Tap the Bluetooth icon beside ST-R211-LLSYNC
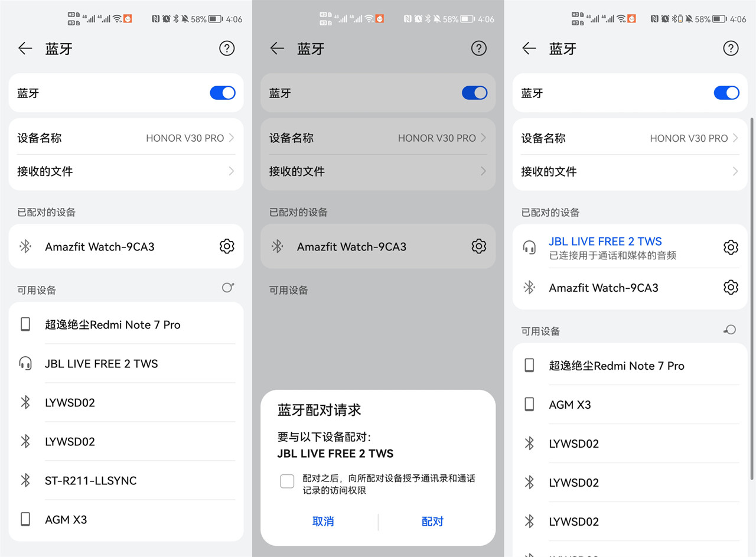The height and width of the screenshot is (557, 756). click(x=25, y=480)
